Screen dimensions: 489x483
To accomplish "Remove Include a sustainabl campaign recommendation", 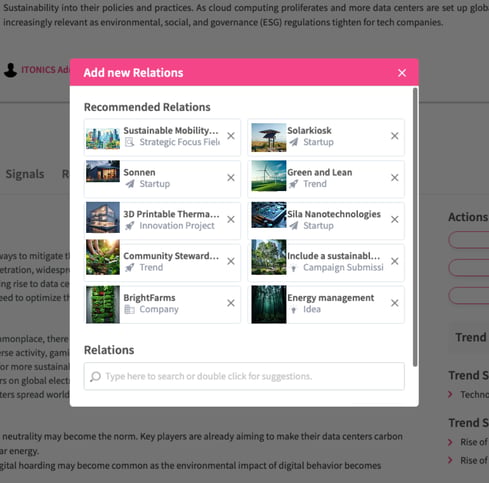I will point(395,261).
